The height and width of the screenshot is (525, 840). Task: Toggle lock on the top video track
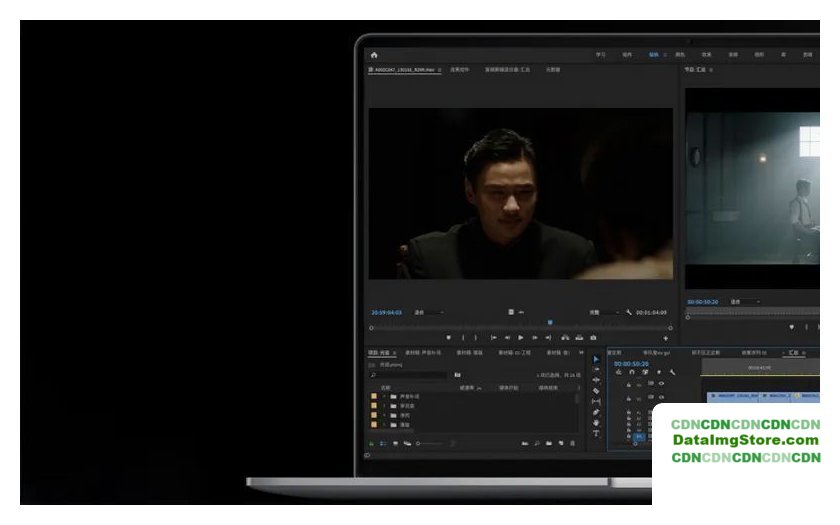click(628, 385)
